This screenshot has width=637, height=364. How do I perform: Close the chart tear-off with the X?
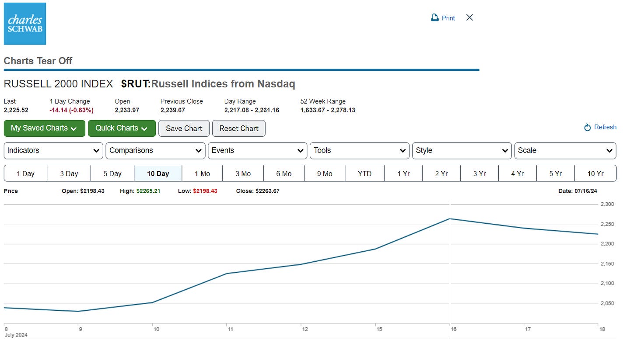(469, 17)
